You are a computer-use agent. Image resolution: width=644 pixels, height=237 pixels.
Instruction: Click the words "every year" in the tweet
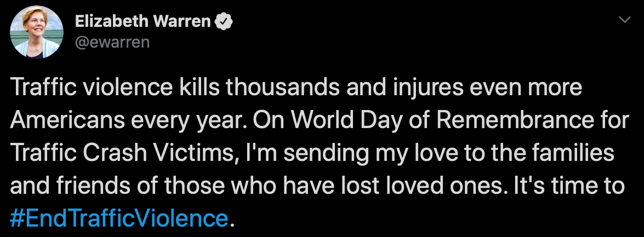[x=203, y=122]
